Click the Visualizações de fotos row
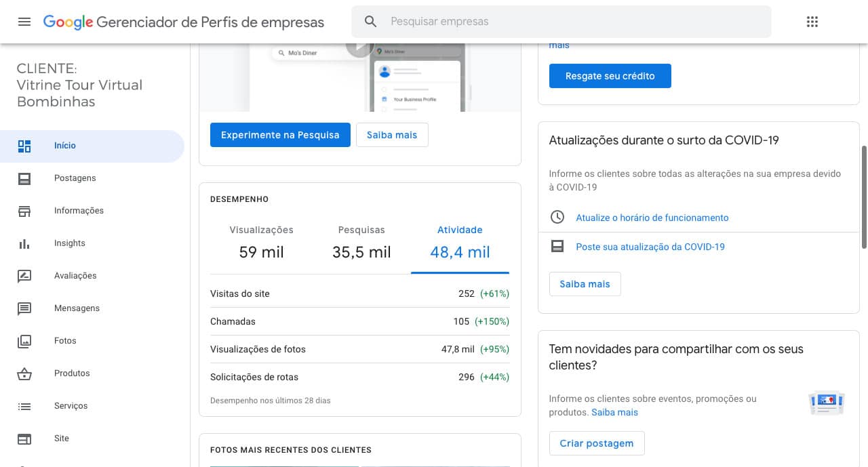This screenshot has height=467, width=868. (x=360, y=349)
